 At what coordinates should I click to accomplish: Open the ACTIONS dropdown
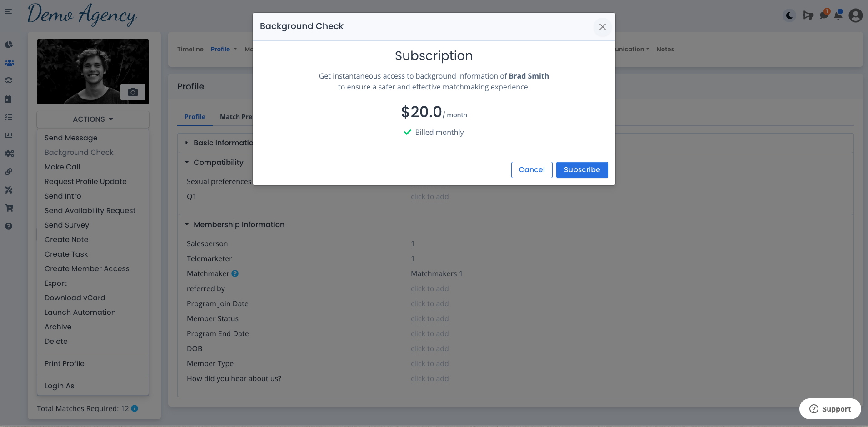coord(93,119)
